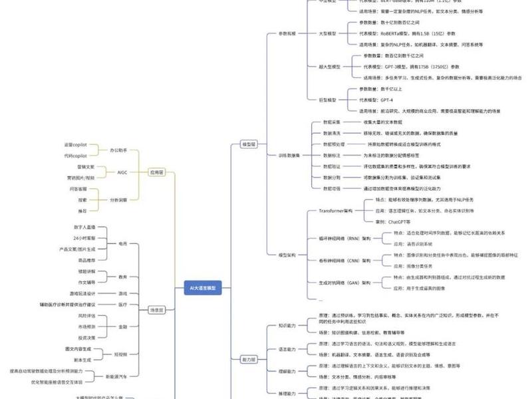Viewport: 532px width, 399px height.
Task: Click the '场景层' branch node
Action: [x=157, y=310]
